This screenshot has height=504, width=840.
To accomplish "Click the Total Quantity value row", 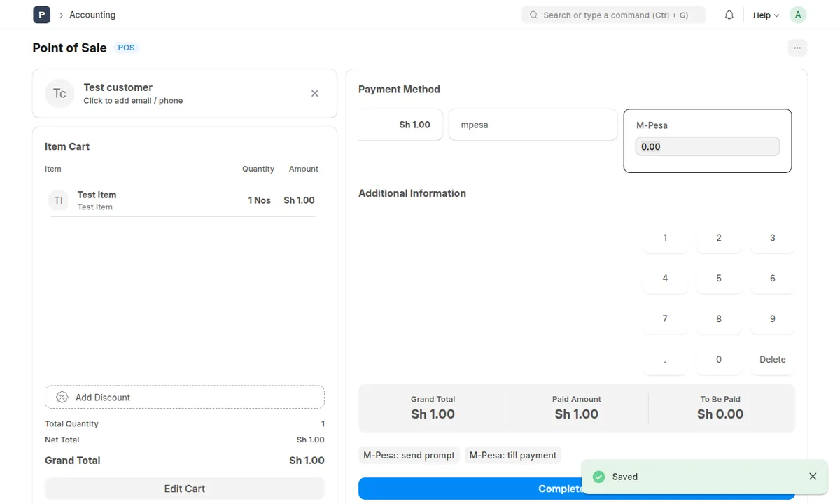I will click(185, 424).
